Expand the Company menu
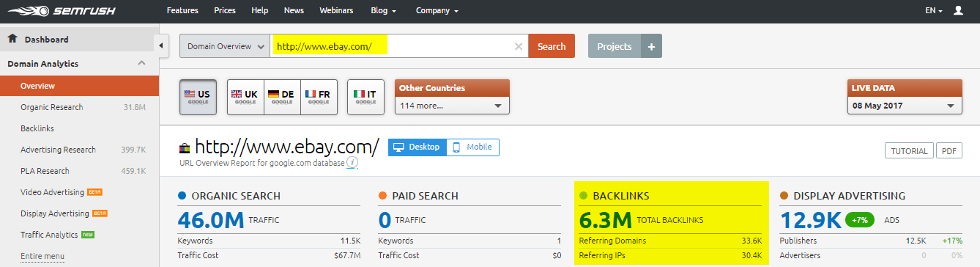 [437, 11]
